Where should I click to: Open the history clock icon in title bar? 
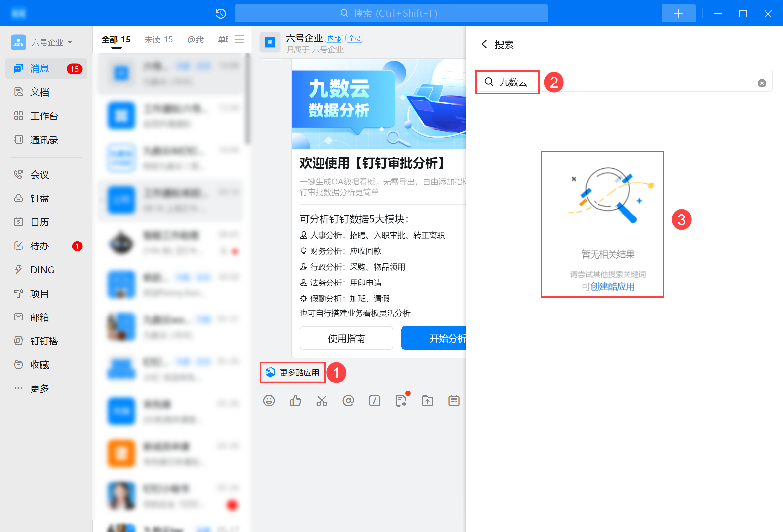[x=221, y=14]
